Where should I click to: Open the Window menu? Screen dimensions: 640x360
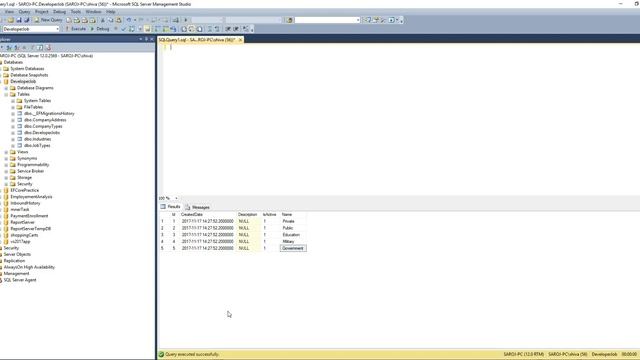click(x=93, y=12)
